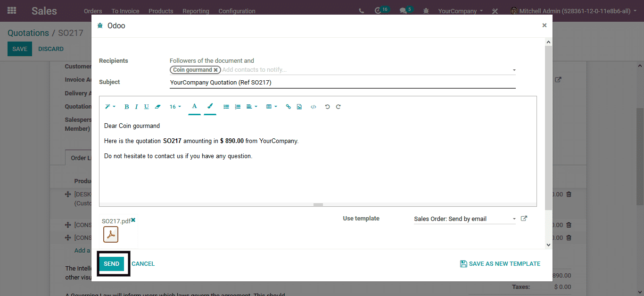644x296 pixels.
Task: Toggle bold formatting in email editor
Action: point(126,107)
